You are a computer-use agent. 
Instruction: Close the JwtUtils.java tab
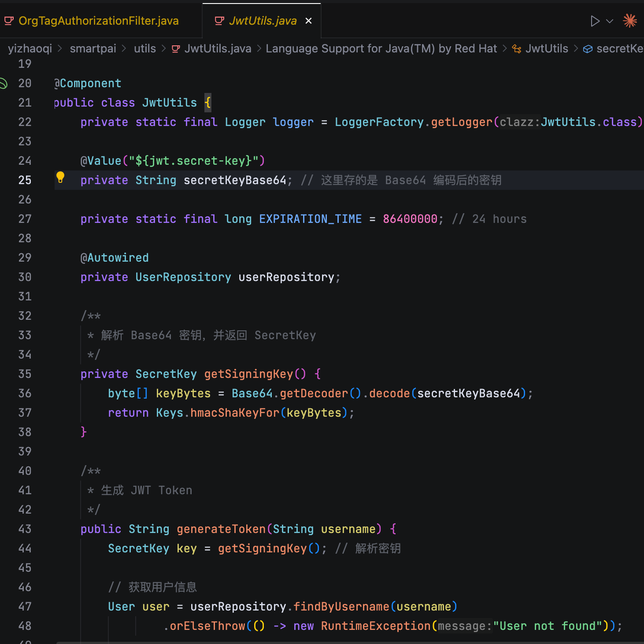309,21
